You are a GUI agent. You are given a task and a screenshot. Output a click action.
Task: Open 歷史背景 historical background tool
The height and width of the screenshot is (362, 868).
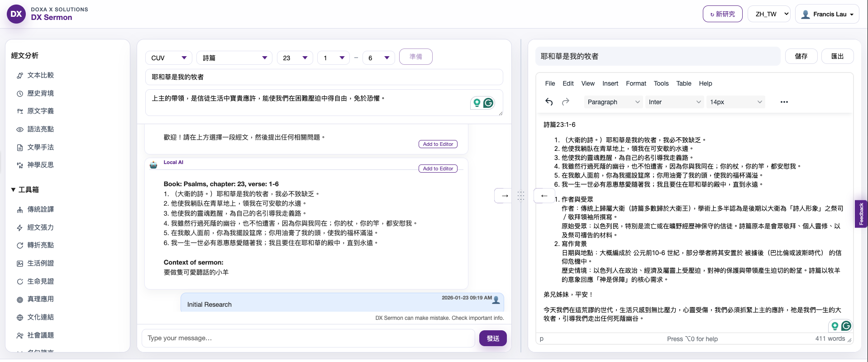click(40, 93)
